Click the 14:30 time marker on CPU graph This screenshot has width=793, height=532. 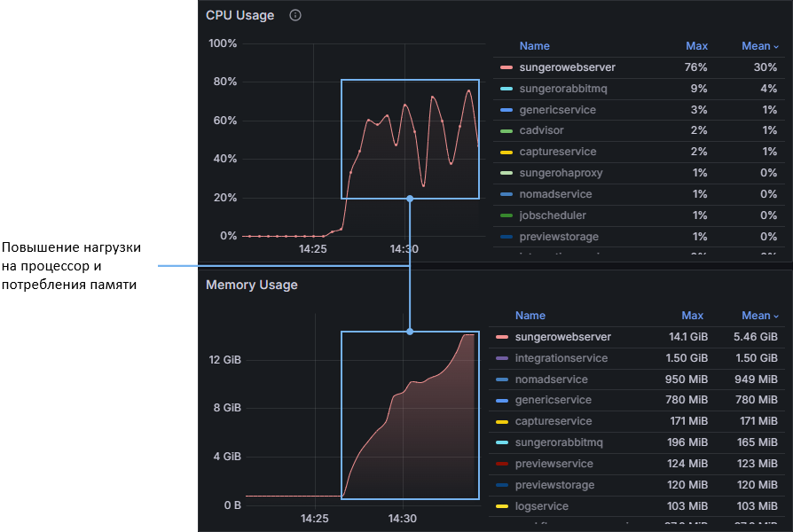coord(404,250)
